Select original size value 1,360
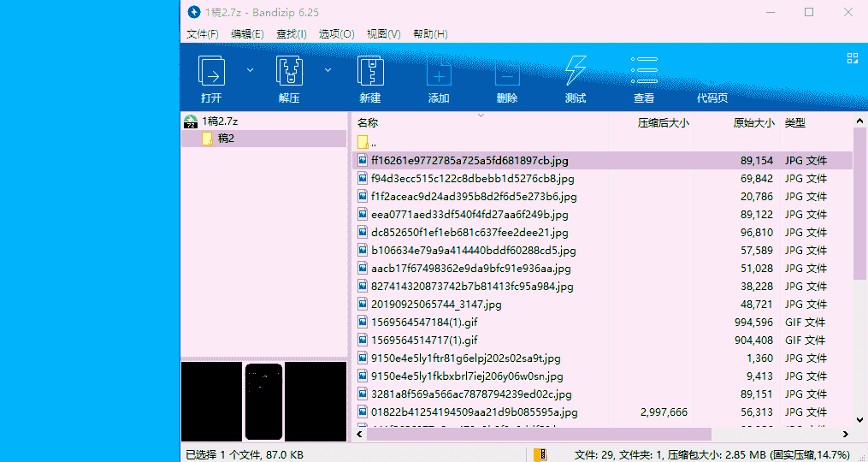The width and height of the screenshot is (868, 462). (x=760, y=358)
